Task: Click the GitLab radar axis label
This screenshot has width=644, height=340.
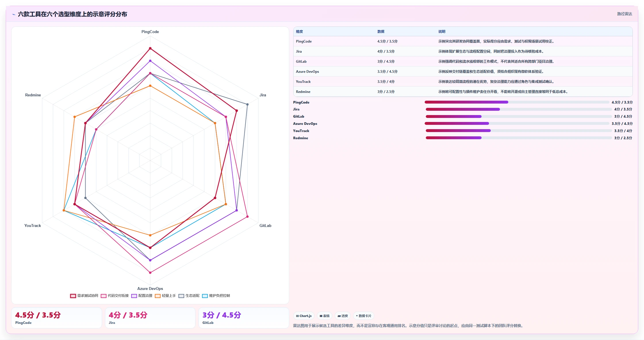Action: coord(265,226)
